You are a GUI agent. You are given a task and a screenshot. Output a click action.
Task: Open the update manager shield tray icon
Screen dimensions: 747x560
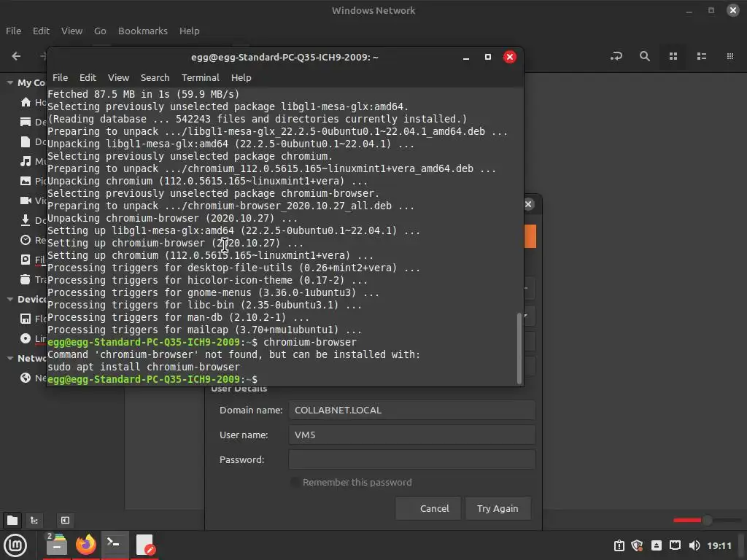point(637,545)
